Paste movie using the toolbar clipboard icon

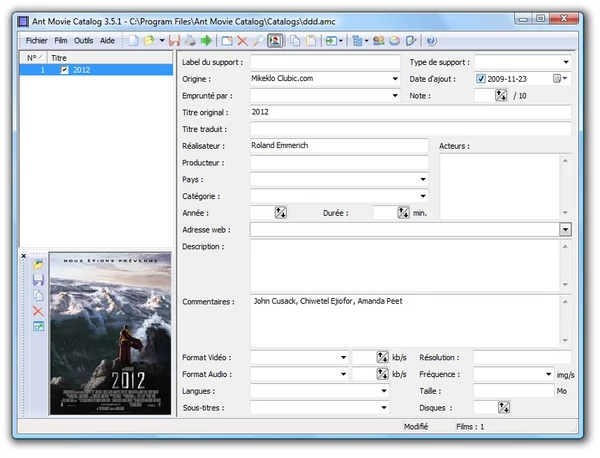(x=311, y=41)
